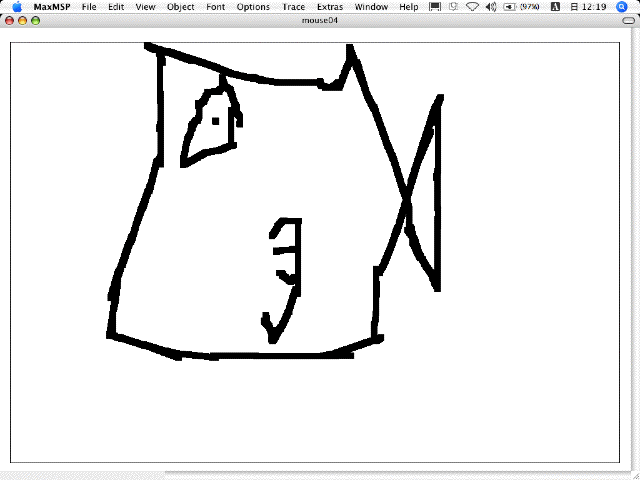Open the Extras menu

pos(330,7)
